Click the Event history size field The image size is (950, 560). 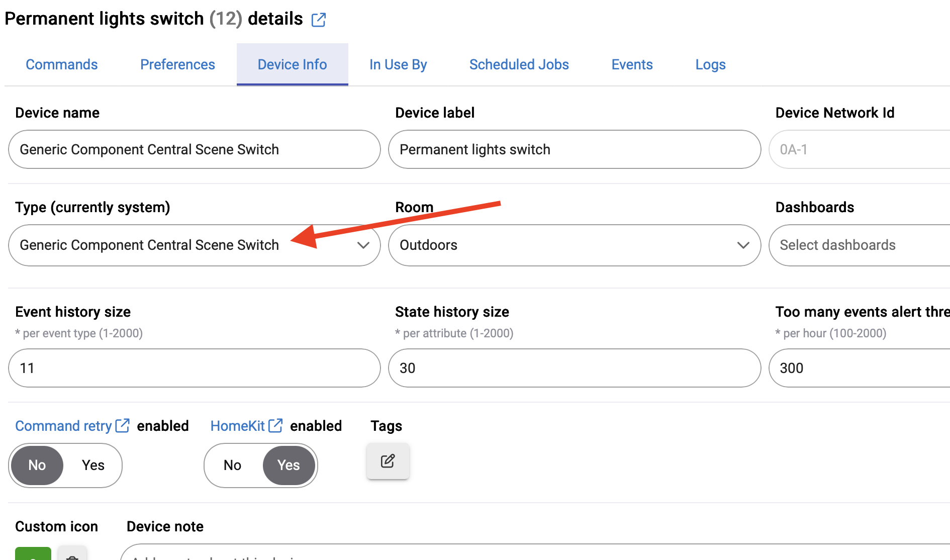point(194,368)
